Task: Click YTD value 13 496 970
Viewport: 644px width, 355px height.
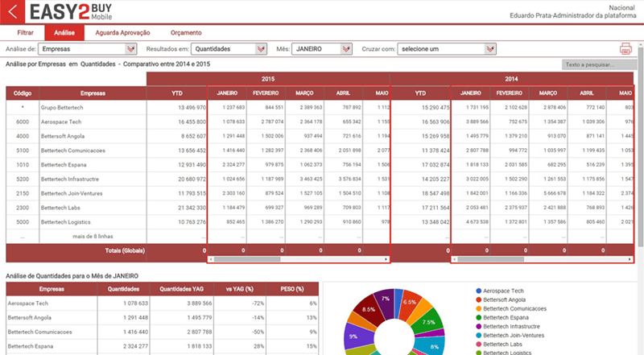Action: [192, 108]
